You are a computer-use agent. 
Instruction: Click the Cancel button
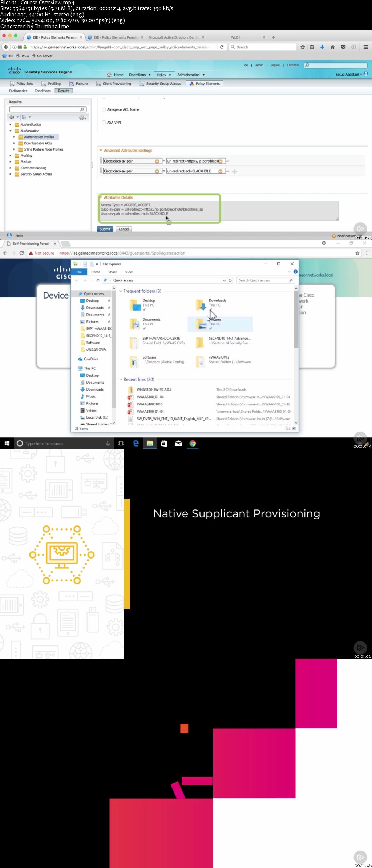tap(124, 229)
